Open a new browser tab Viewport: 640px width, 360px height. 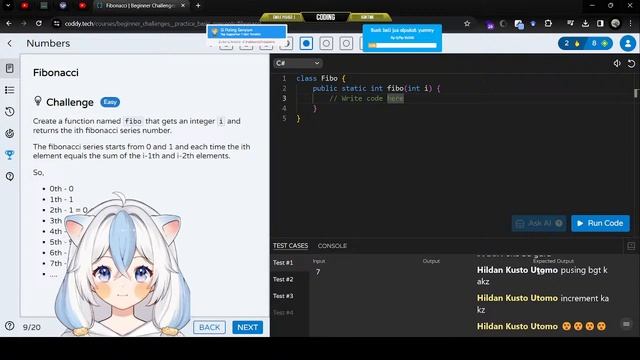[x=198, y=6]
